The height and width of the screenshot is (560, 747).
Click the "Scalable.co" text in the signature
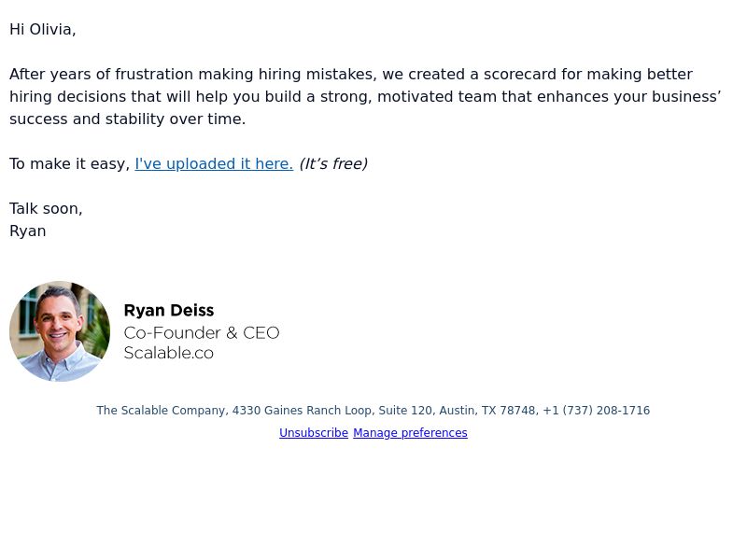coord(169,353)
